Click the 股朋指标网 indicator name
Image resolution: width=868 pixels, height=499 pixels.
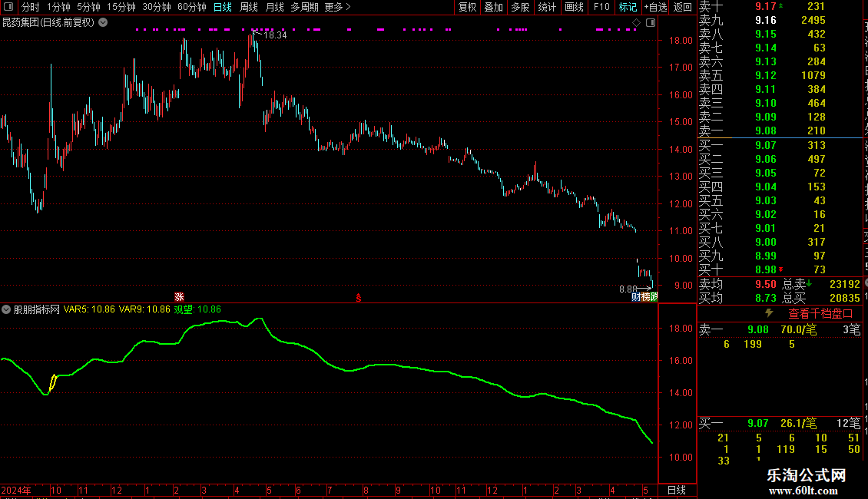[37, 309]
